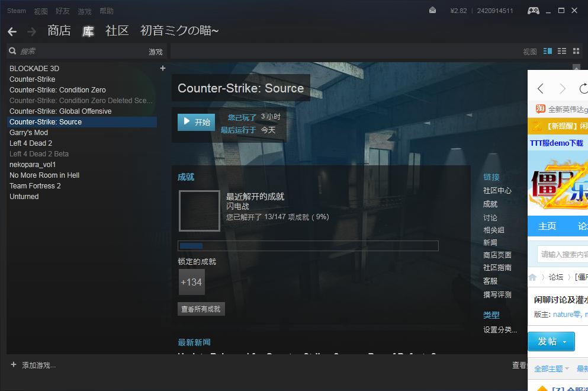Select No More Room in Hell
This screenshot has width=588, height=391.
click(x=44, y=175)
